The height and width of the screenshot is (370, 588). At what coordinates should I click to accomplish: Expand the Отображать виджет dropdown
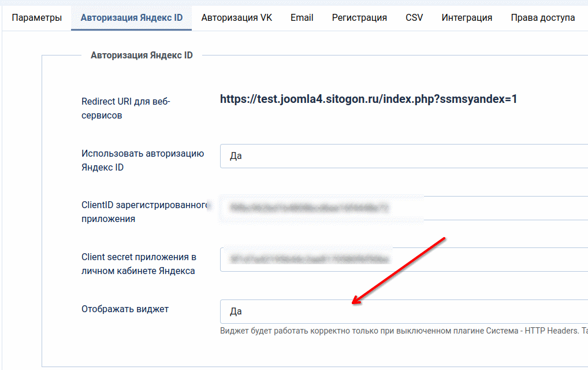[x=404, y=312]
